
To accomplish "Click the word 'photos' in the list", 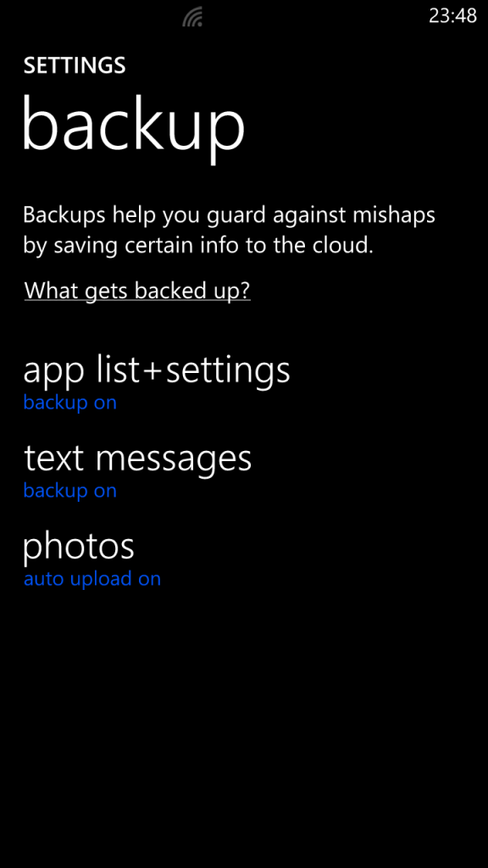I will (x=79, y=547).
